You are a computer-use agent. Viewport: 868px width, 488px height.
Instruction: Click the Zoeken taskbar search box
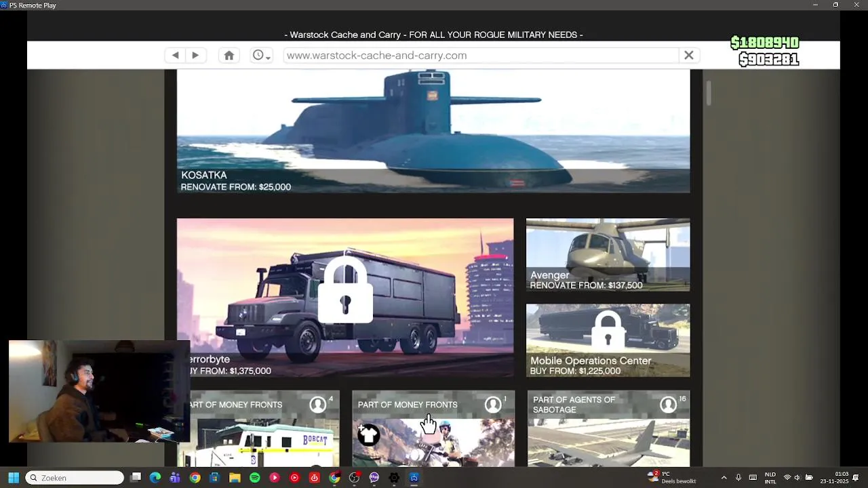pos(75,478)
